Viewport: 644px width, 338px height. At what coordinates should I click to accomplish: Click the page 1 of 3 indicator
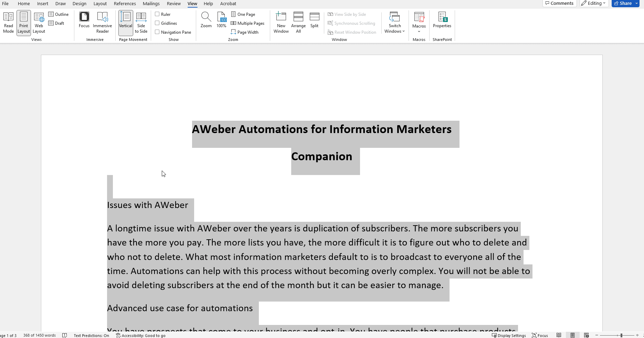(x=8, y=335)
